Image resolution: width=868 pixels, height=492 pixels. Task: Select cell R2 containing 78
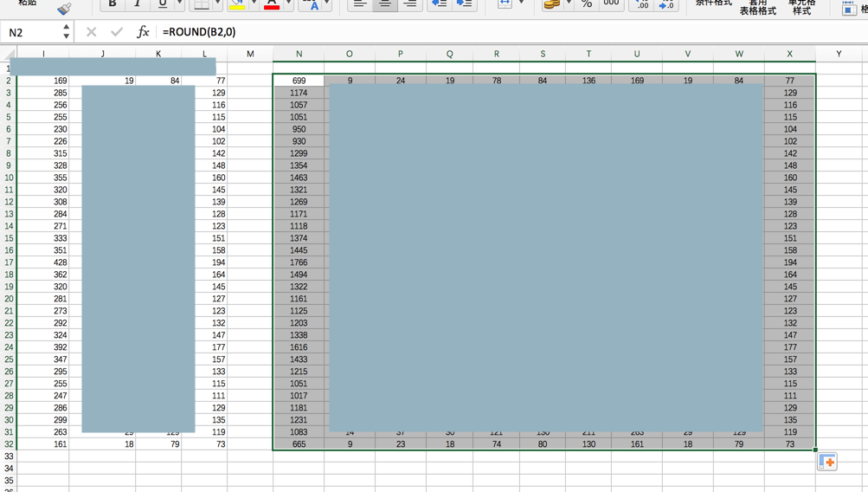497,81
